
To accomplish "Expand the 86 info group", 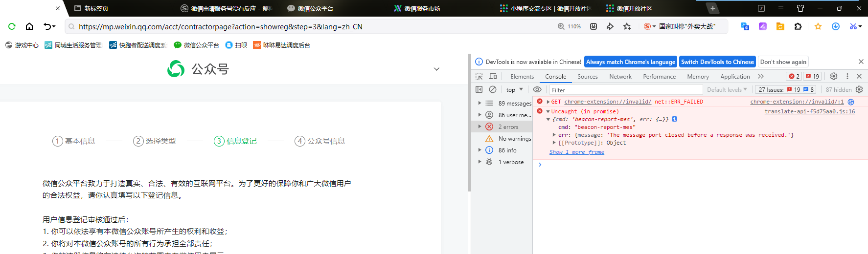I will pyautogui.click(x=480, y=150).
